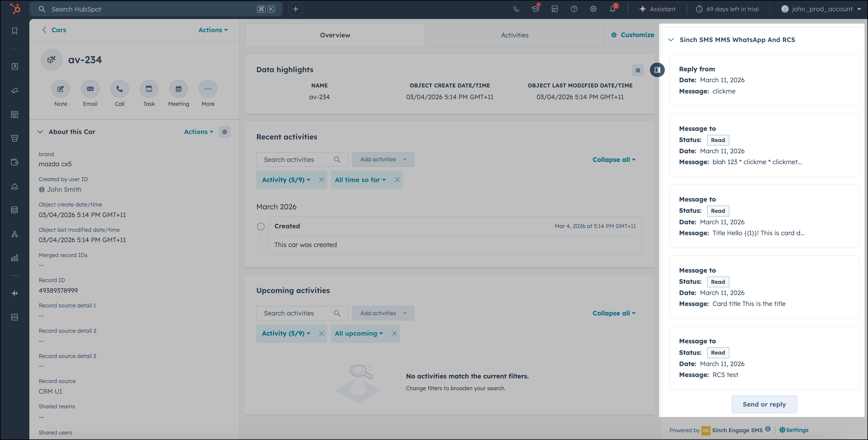Select the Created activity circle marker
Viewport: 868px width, 440px height.
(x=261, y=227)
